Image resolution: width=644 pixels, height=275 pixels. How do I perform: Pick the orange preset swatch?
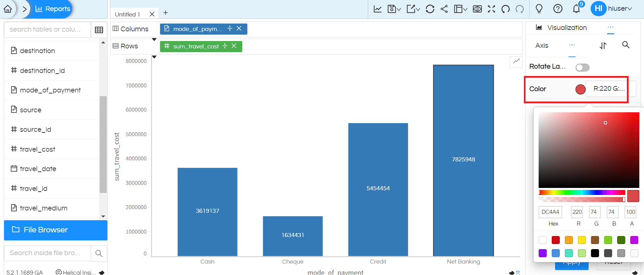point(569,240)
